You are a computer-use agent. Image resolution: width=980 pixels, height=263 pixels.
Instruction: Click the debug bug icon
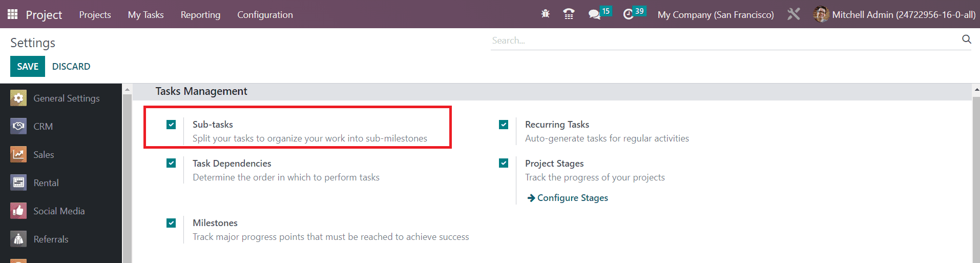click(546, 14)
